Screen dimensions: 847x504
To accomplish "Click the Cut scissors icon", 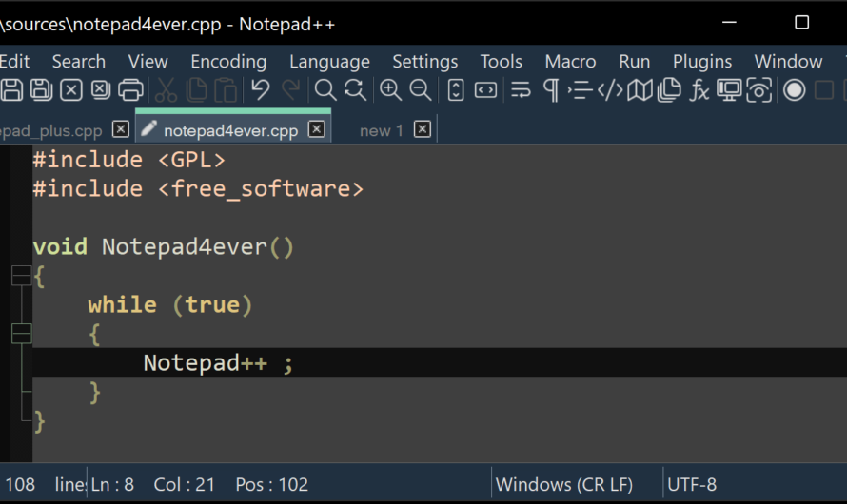I will point(166,90).
